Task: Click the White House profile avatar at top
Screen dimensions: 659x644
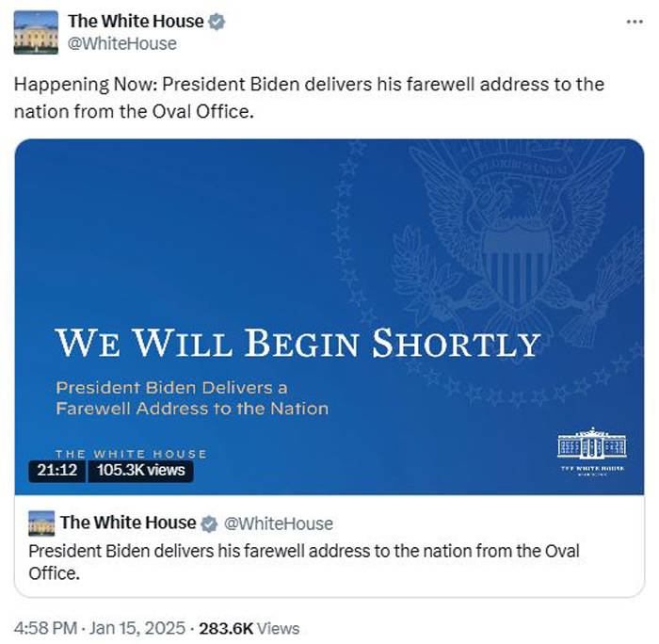Action: (36, 32)
